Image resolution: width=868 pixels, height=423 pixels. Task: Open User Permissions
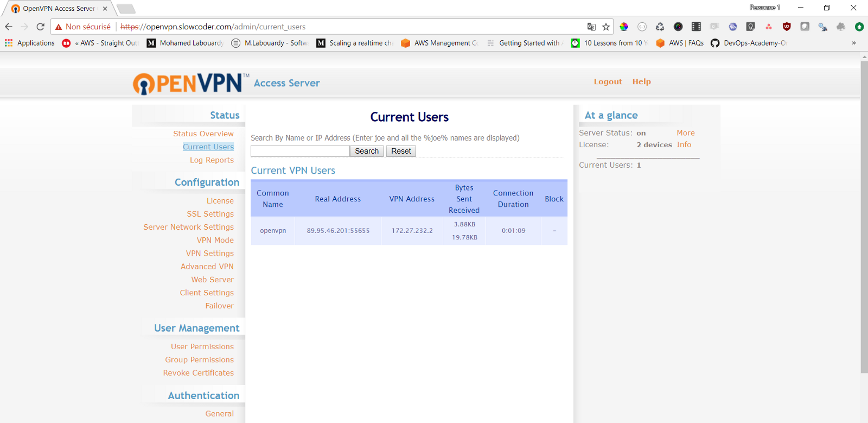pos(202,346)
